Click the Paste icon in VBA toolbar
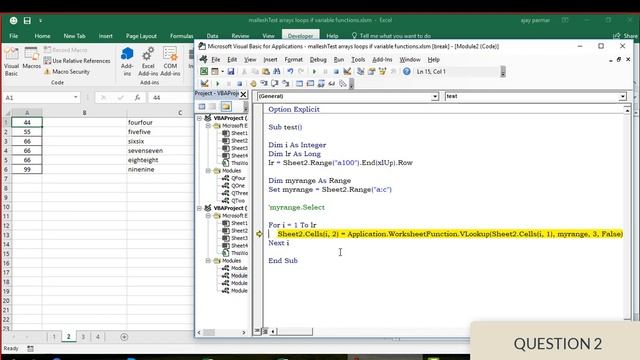The image size is (640, 360). coord(265,71)
